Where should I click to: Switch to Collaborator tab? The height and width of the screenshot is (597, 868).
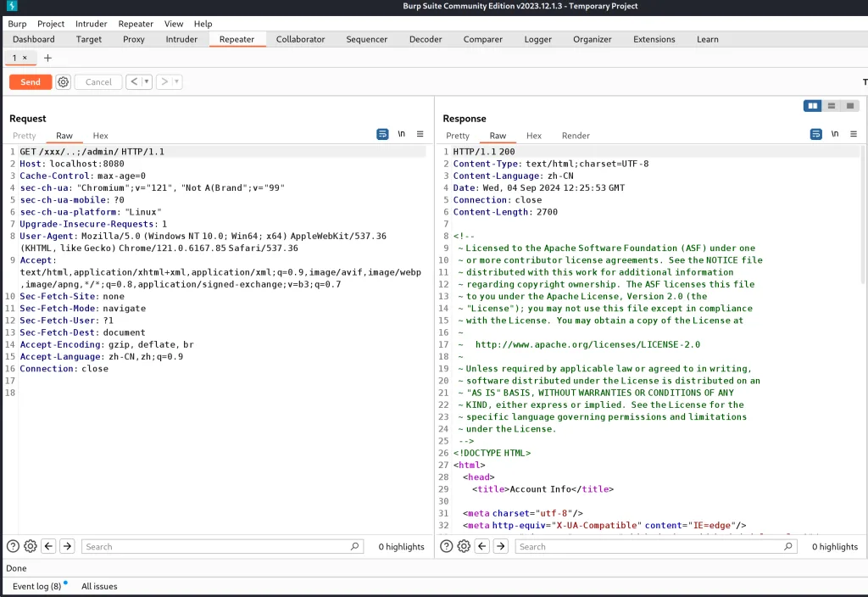point(301,39)
